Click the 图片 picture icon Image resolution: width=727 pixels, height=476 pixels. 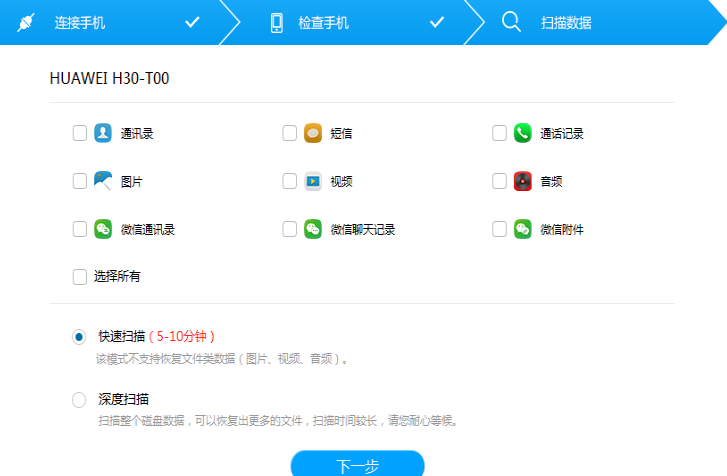tap(103, 181)
